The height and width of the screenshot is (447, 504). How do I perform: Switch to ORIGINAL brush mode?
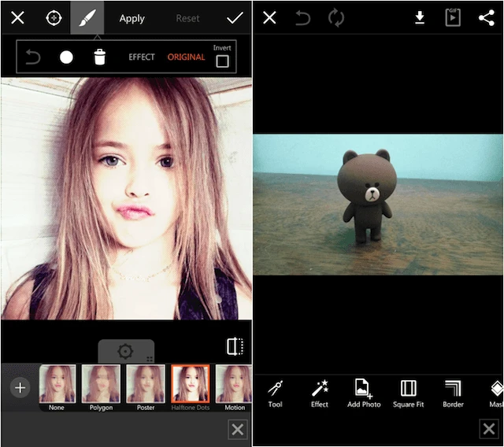click(x=186, y=57)
